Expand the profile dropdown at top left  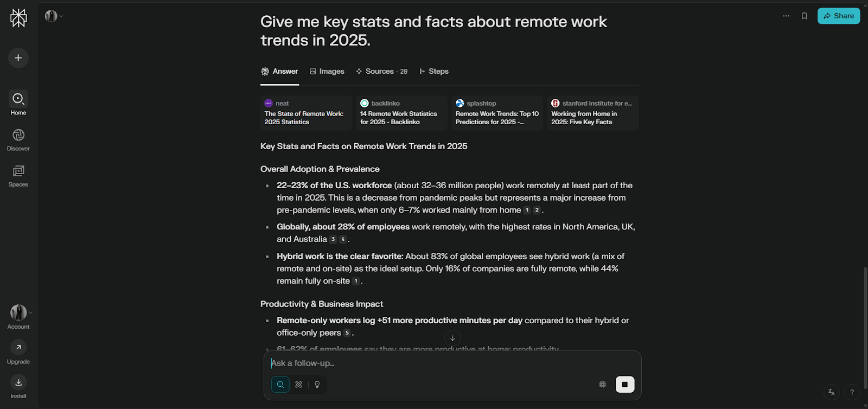click(54, 16)
